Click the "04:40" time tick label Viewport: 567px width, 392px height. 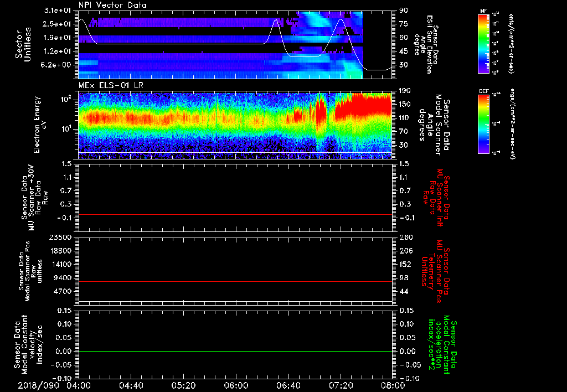point(131,385)
